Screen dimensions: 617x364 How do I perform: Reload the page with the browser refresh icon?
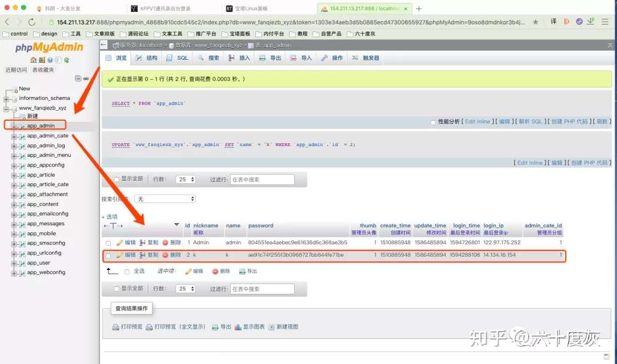click(32, 22)
